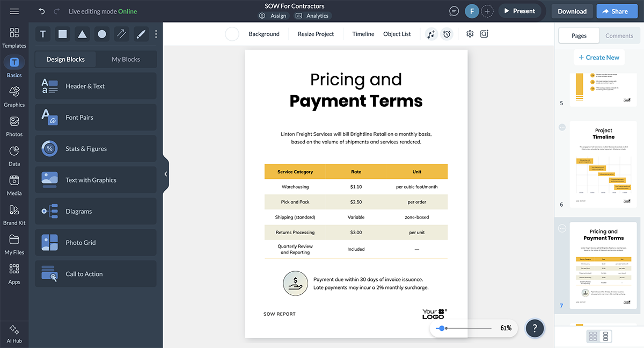Open the Graphics panel in the sidebar
Image resolution: width=644 pixels, height=348 pixels.
point(14,96)
